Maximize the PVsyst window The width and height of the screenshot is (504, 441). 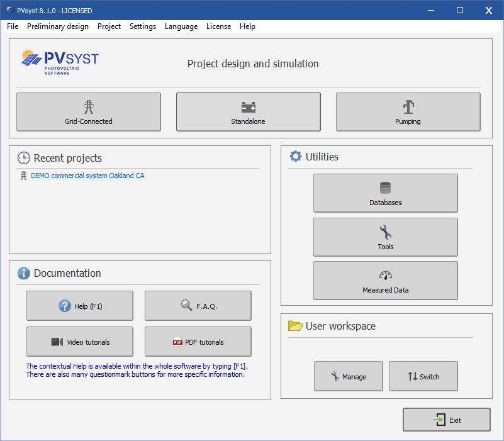click(460, 10)
